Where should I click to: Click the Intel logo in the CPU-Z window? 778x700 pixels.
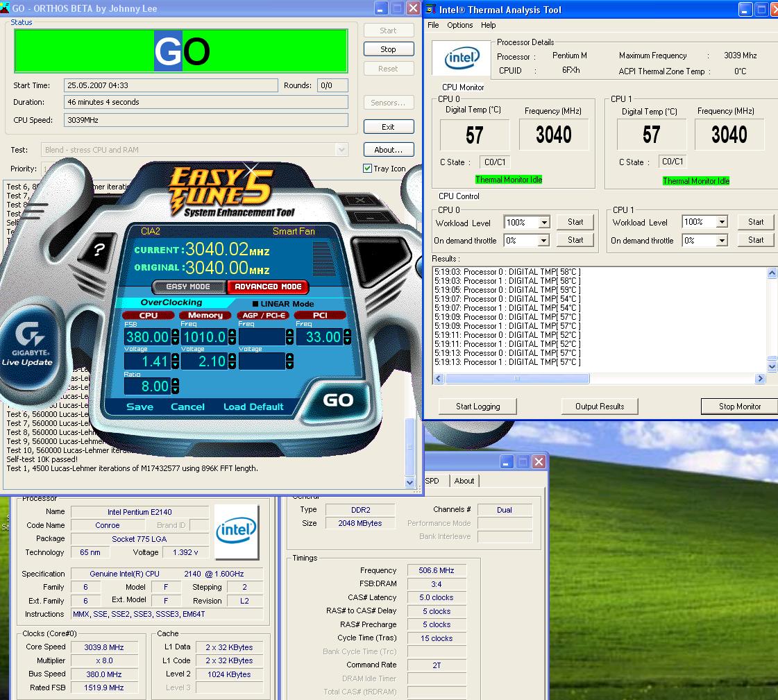(x=236, y=531)
